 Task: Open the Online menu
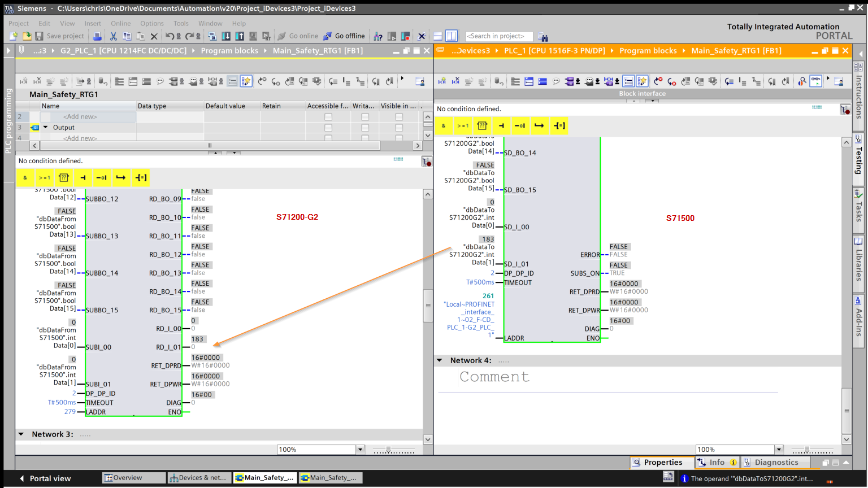tap(121, 24)
